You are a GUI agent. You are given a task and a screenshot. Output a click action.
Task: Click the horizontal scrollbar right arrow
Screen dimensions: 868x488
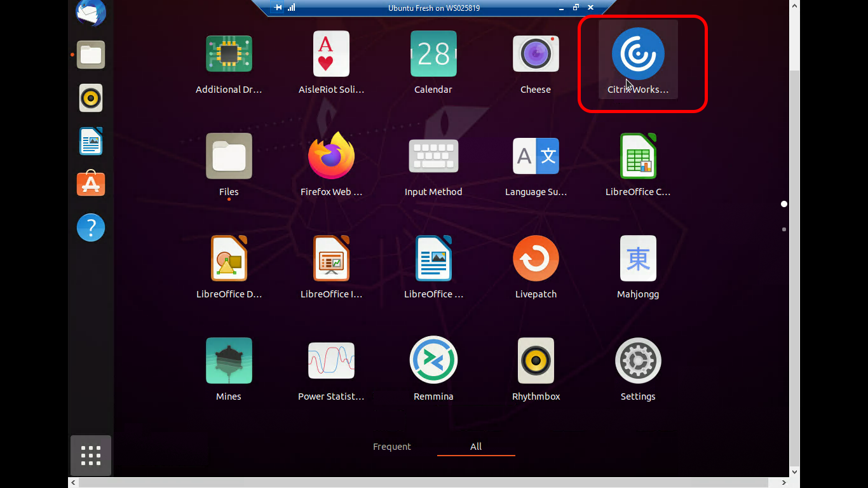point(783,483)
